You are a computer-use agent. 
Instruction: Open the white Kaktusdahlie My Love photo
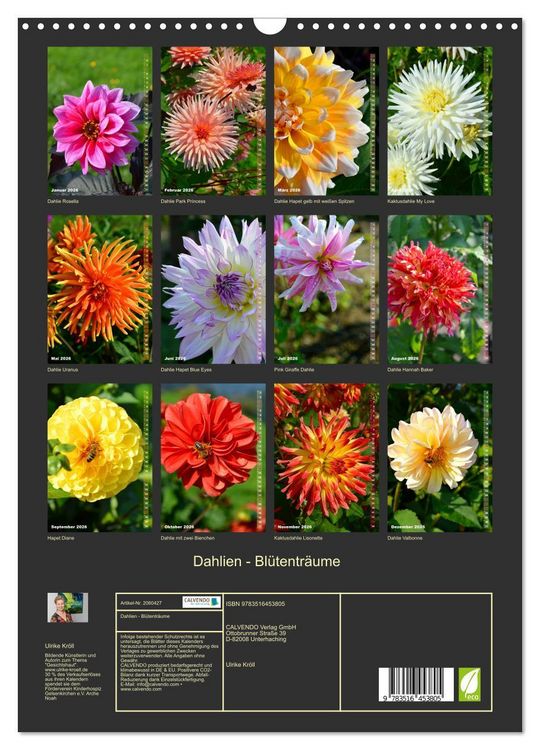440,121
